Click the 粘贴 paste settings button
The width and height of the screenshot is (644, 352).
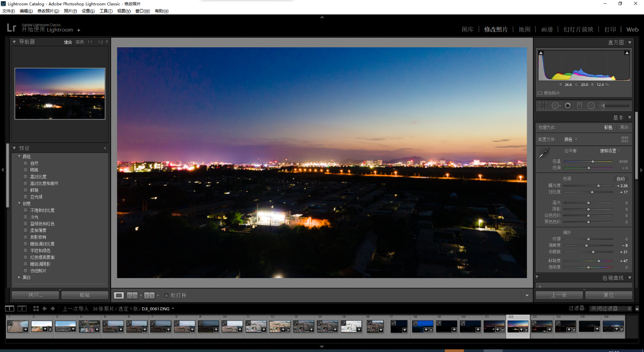[x=85, y=295]
